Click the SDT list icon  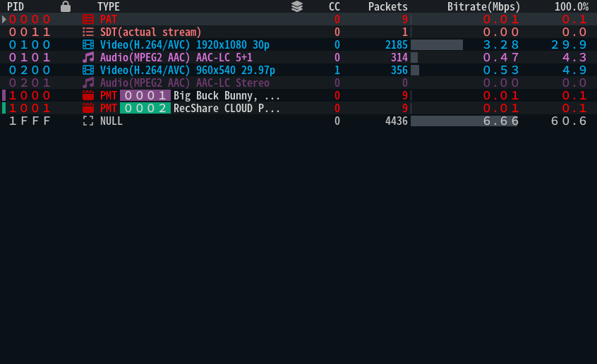(88, 32)
